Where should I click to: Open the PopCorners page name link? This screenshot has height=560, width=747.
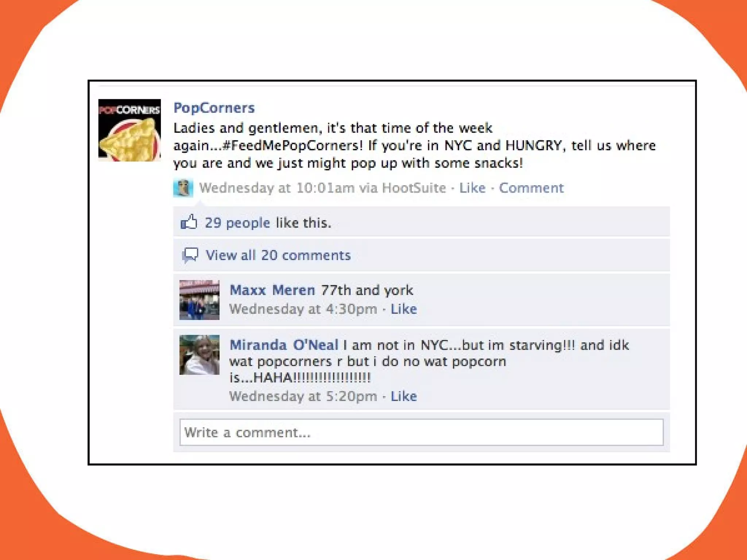pos(214,108)
